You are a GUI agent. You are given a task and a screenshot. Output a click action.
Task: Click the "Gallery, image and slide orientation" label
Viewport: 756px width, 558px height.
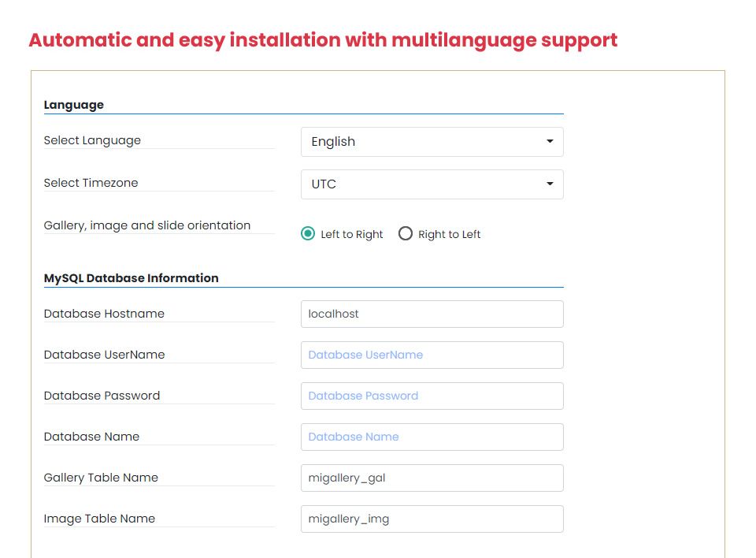click(x=146, y=225)
